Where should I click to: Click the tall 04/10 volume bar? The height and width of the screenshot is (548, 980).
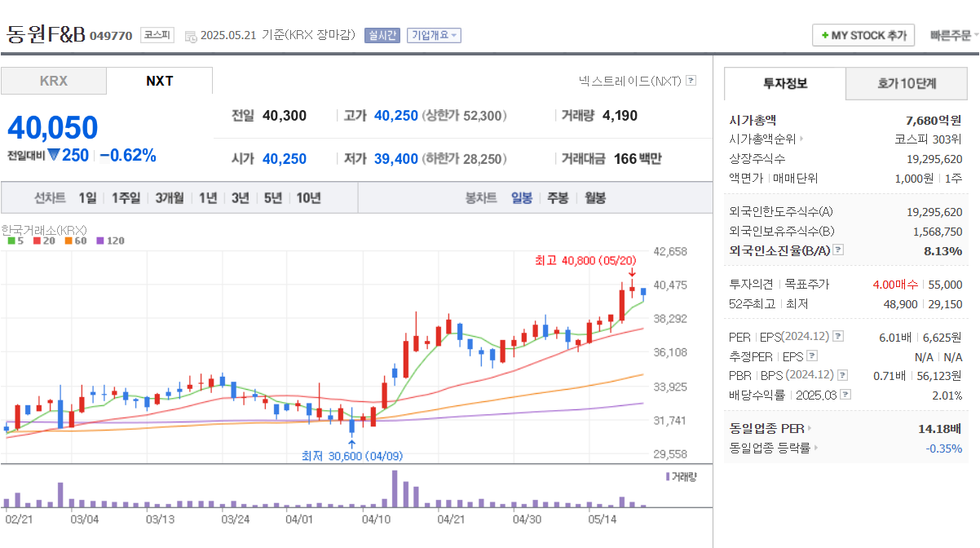(395, 488)
